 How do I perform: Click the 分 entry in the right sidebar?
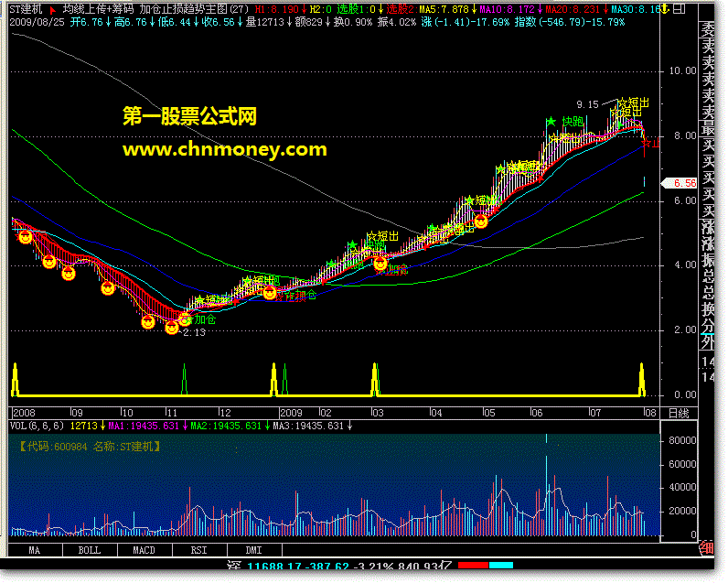point(708,325)
